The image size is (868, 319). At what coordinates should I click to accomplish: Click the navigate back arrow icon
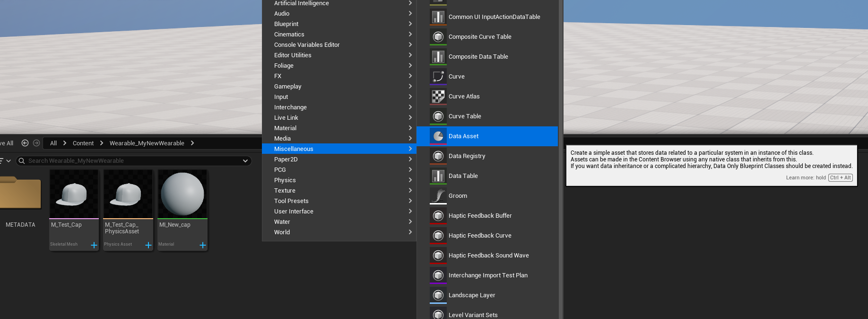pos(25,143)
